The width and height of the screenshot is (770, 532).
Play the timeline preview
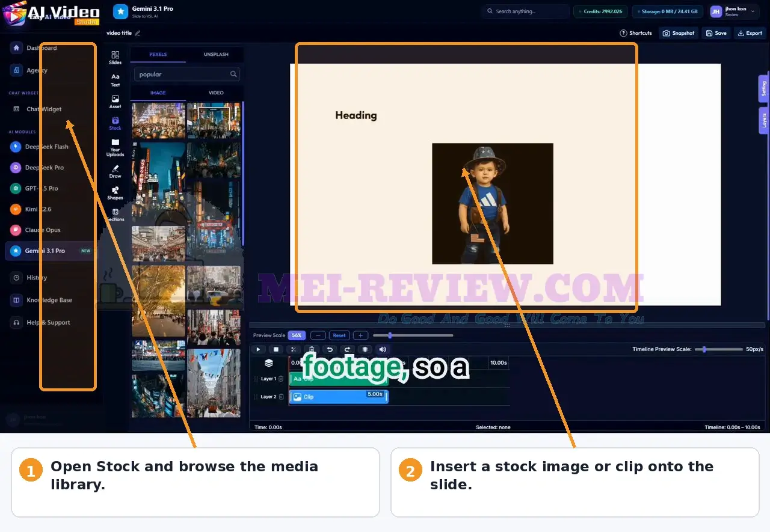[258, 349]
